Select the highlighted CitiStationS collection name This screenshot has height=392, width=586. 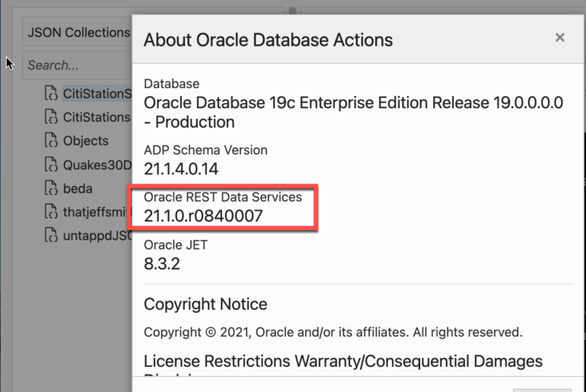point(97,94)
